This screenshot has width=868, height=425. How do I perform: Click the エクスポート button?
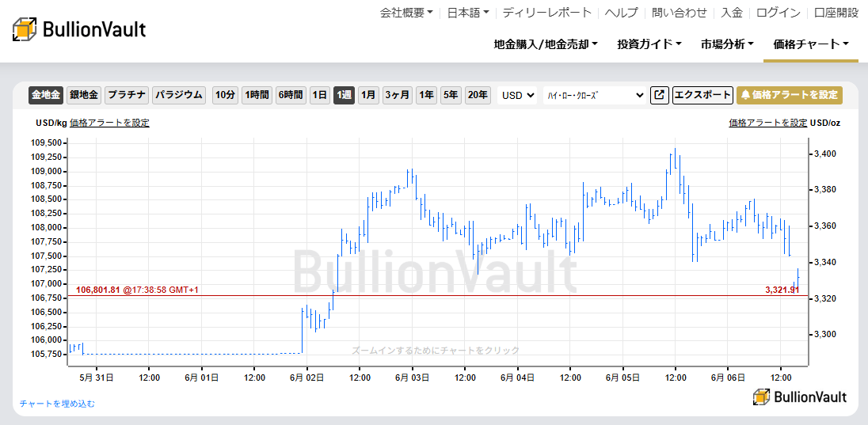point(702,95)
